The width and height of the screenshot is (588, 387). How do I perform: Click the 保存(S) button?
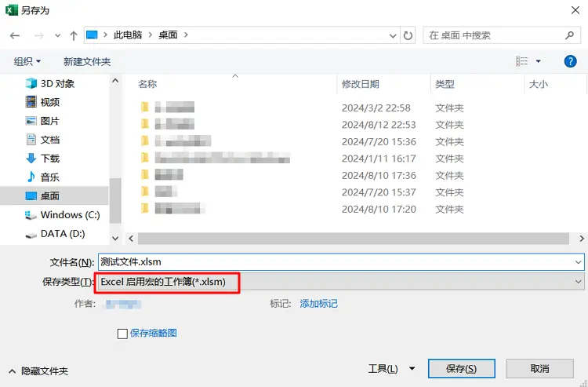tap(461, 369)
